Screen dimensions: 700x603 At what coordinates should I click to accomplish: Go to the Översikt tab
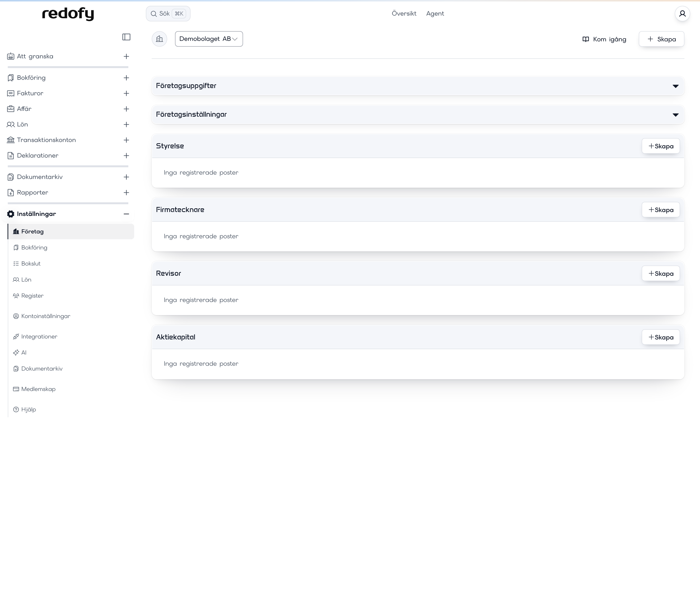click(404, 14)
